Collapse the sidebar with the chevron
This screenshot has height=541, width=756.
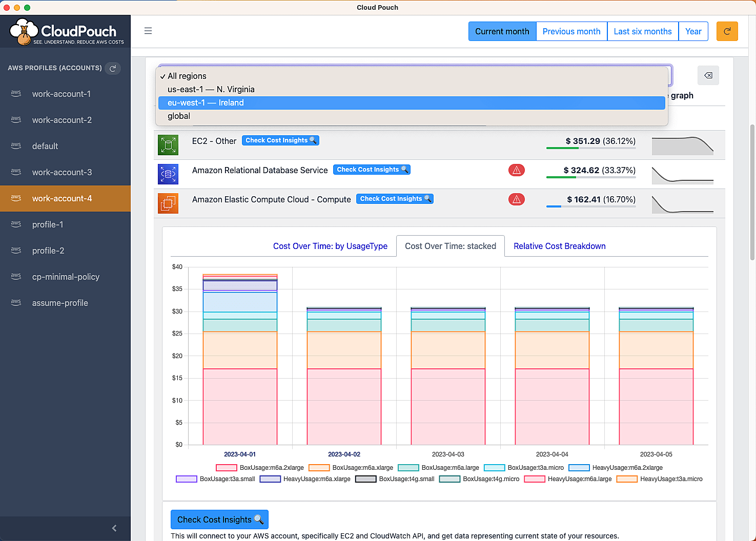point(114,528)
